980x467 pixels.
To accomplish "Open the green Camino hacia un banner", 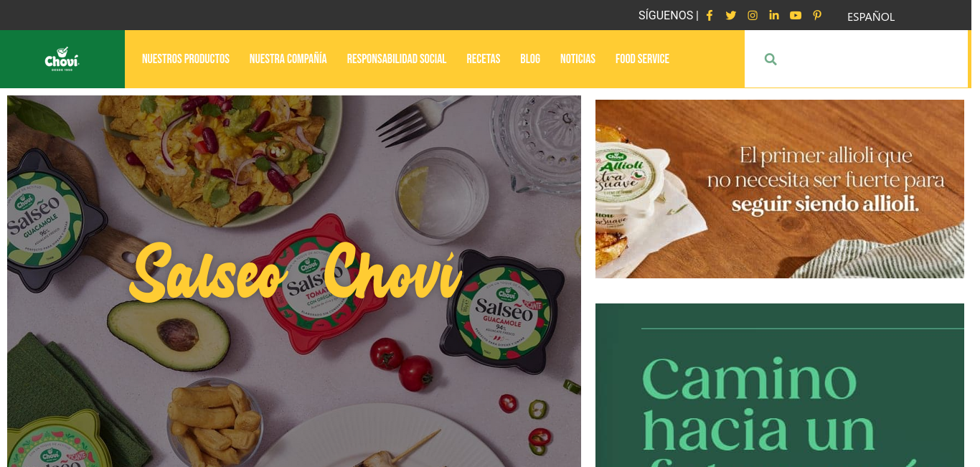I will (x=780, y=385).
